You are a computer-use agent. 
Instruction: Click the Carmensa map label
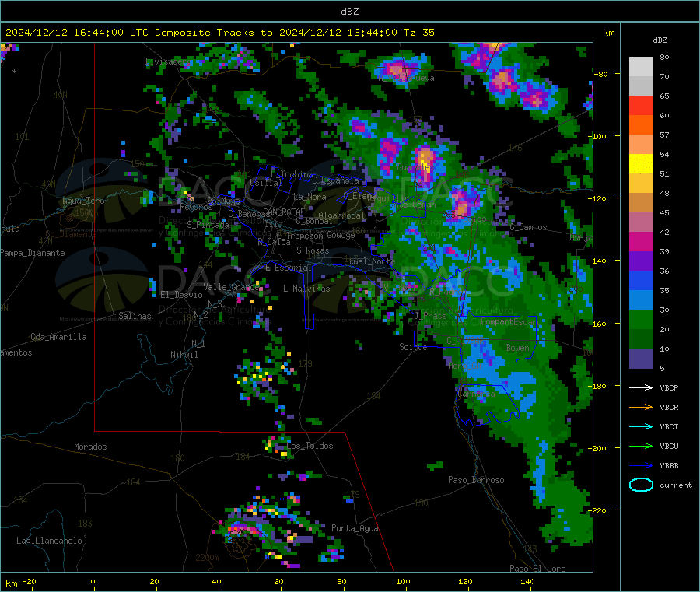click(x=476, y=394)
